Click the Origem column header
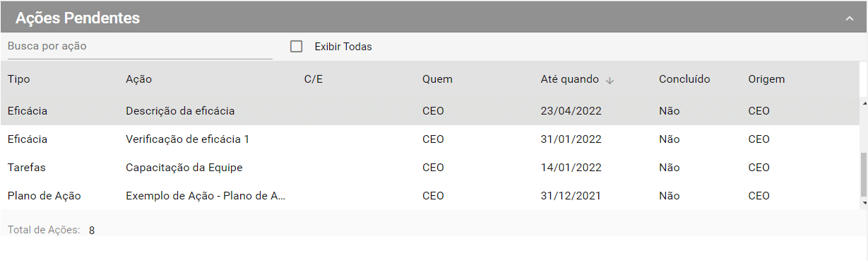 click(x=766, y=79)
